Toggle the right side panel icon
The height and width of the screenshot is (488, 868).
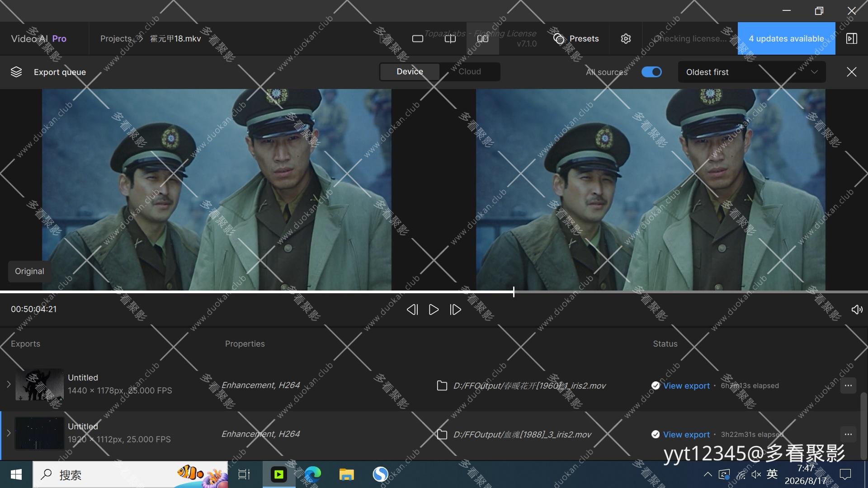coord(852,39)
